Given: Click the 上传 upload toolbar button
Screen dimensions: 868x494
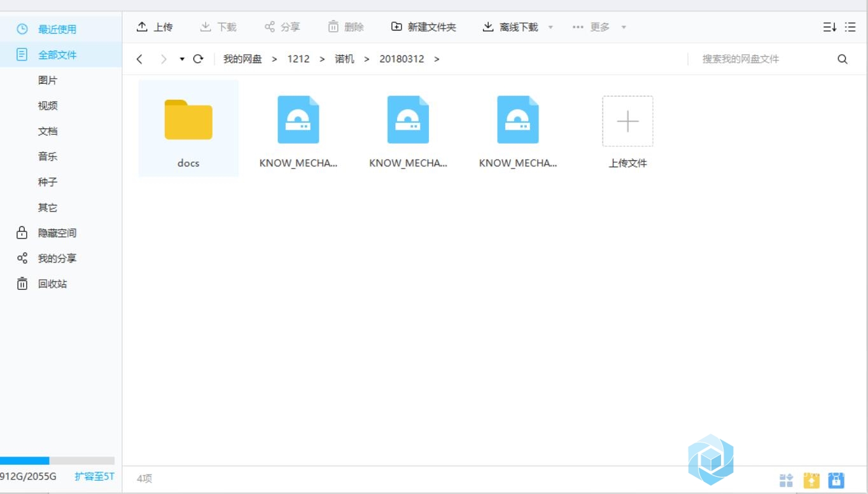Looking at the screenshot, I should coord(155,27).
